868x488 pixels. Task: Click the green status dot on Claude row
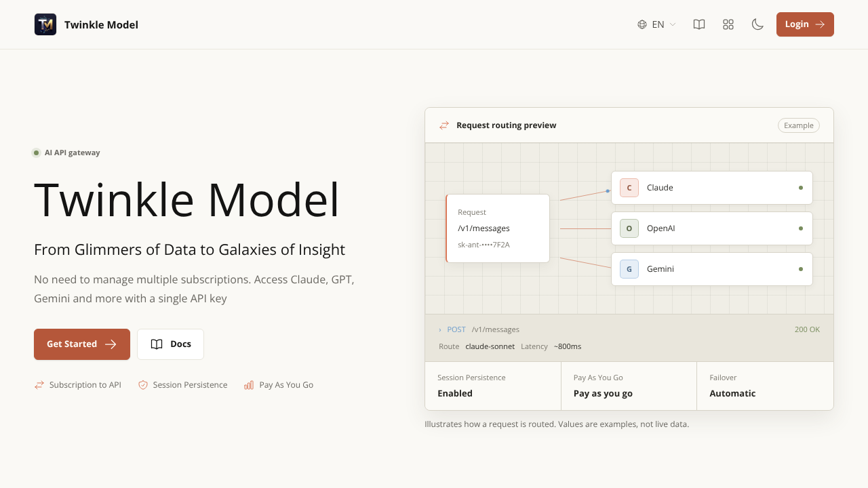801,188
